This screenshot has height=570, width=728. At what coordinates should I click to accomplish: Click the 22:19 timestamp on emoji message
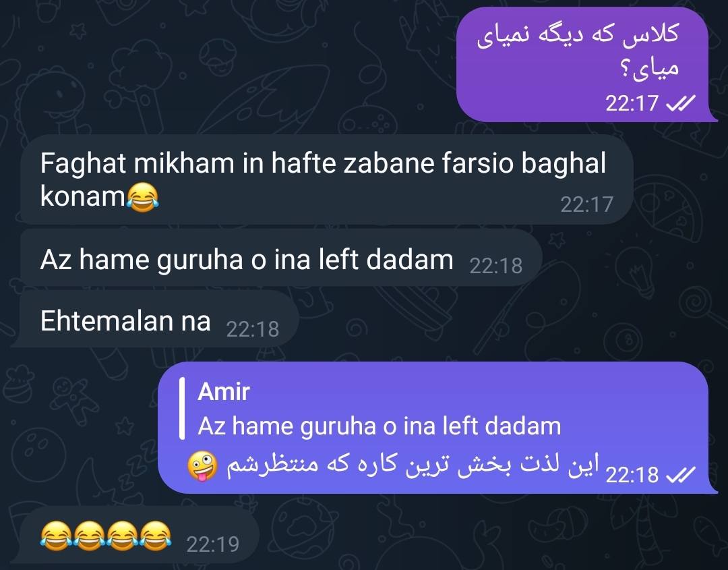(212, 544)
